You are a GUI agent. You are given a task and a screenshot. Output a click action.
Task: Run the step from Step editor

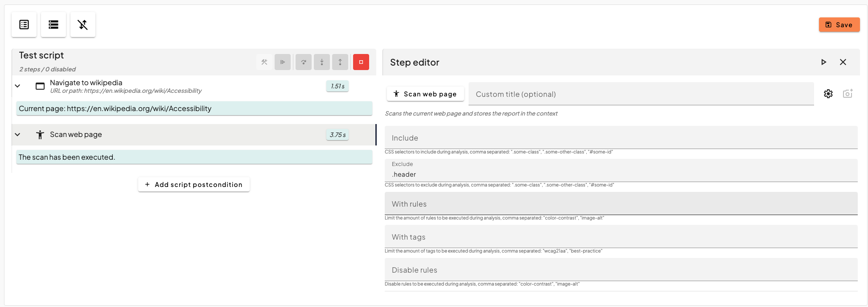pyautogui.click(x=823, y=62)
